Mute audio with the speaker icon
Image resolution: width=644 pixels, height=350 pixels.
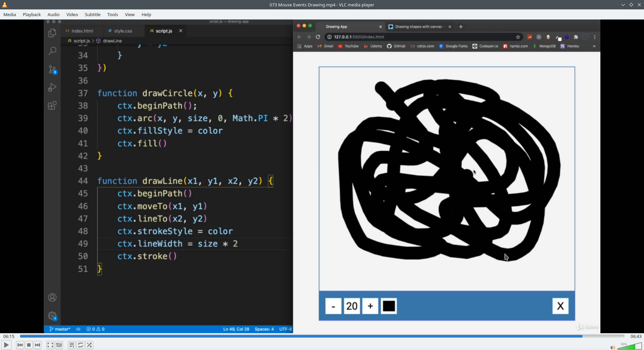612,347
